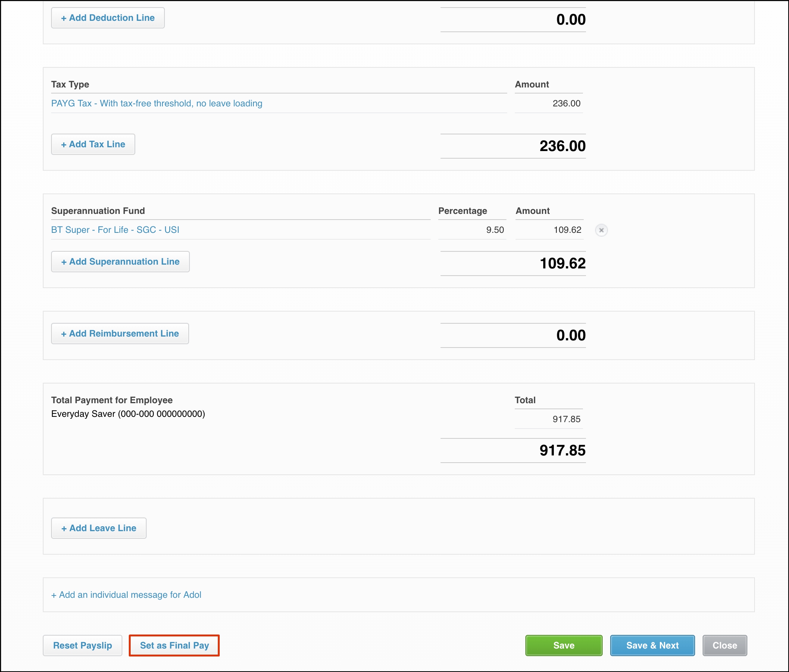Screen dimensions: 789x672
Task: Click Add Deduction Line button
Action: [x=108, y=18]
